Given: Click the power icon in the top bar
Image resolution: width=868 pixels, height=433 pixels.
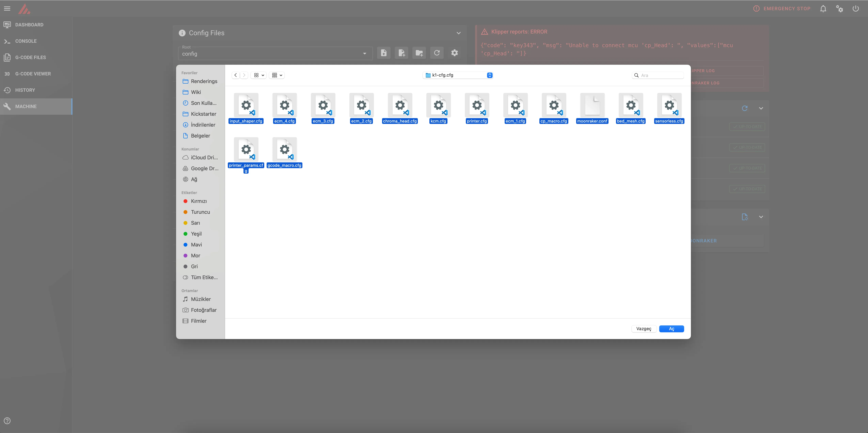Looking at the screenshot, I should [x=856, y=8].
